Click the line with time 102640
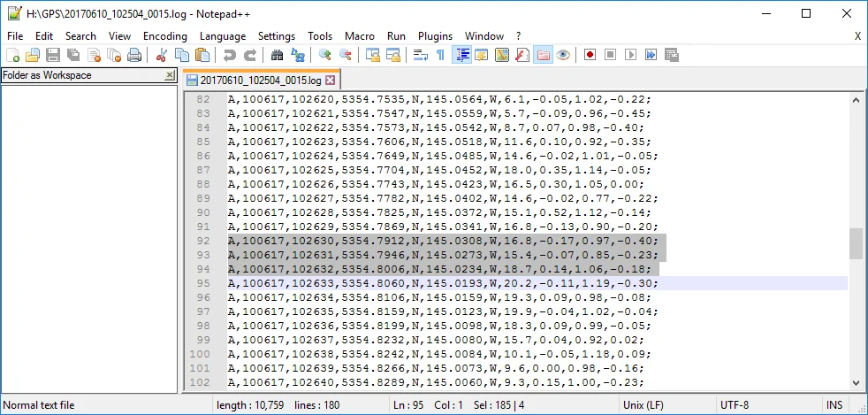868x415 pixels. tap(437, 382)
